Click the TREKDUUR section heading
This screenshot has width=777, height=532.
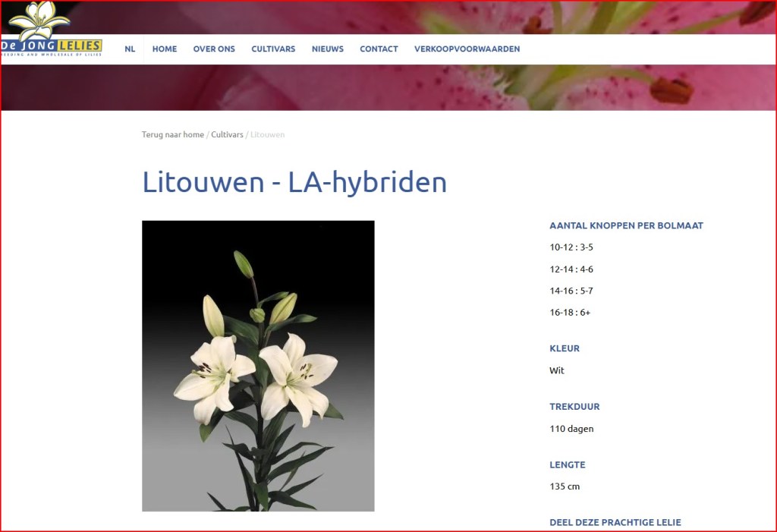pyautogui.click(x=574, y=407)
